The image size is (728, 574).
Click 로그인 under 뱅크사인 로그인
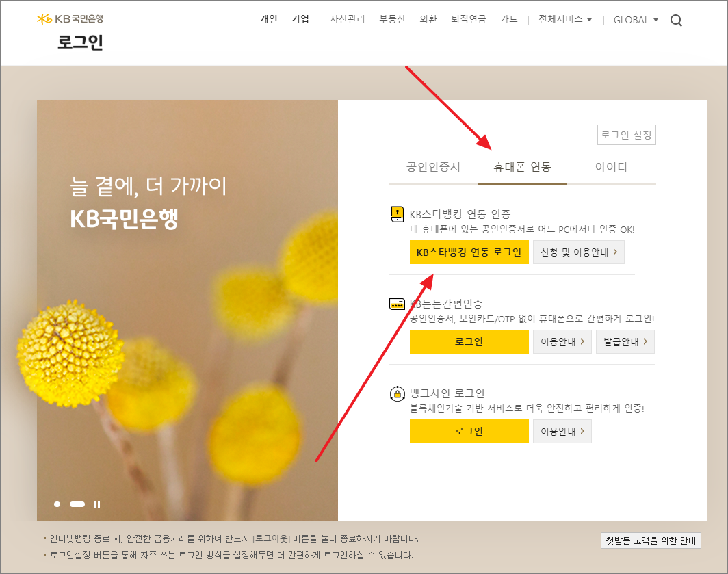point(469,432)
